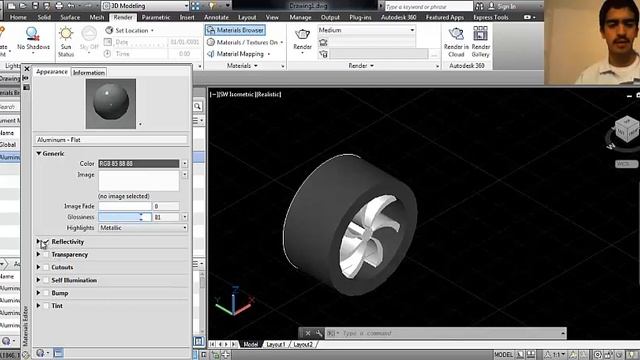This screenshot has height=360, width=640.
Task: Click the Sky Off icon
Action: [89, 33]
